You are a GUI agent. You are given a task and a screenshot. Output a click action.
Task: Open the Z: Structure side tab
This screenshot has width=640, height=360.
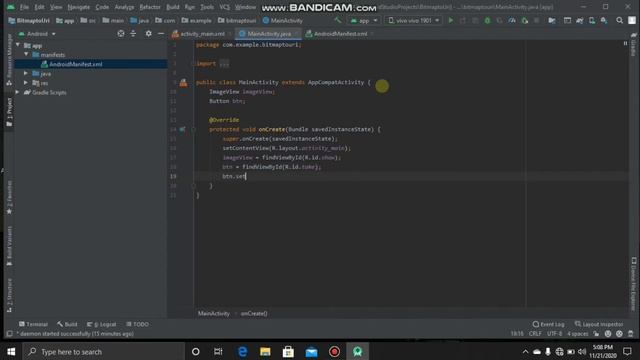coord(9,295)
